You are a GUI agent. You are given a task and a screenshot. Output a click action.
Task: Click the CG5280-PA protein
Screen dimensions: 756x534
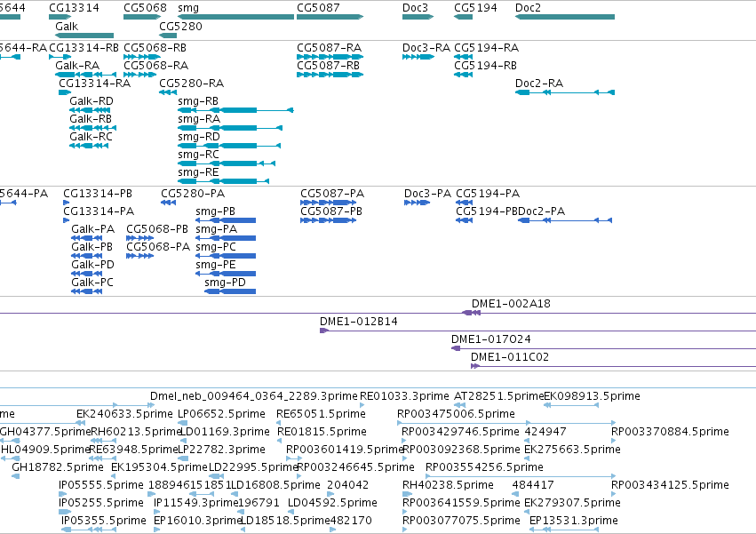pos(168,203)
